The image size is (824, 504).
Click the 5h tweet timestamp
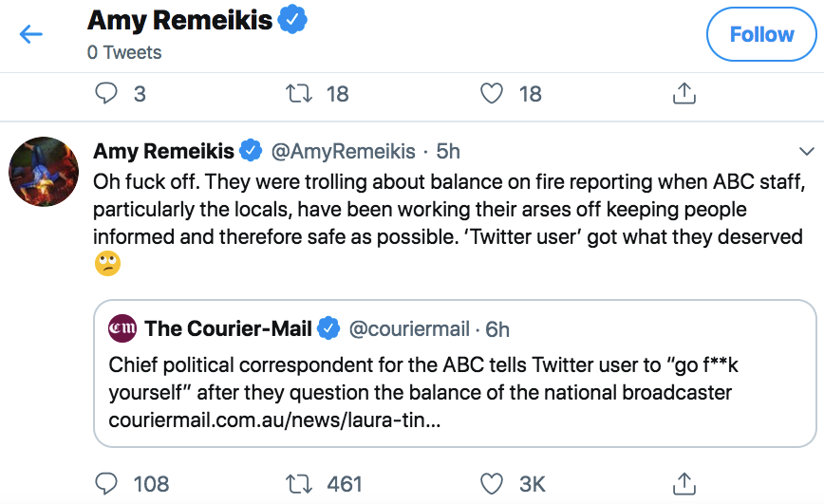pos(448,151)
